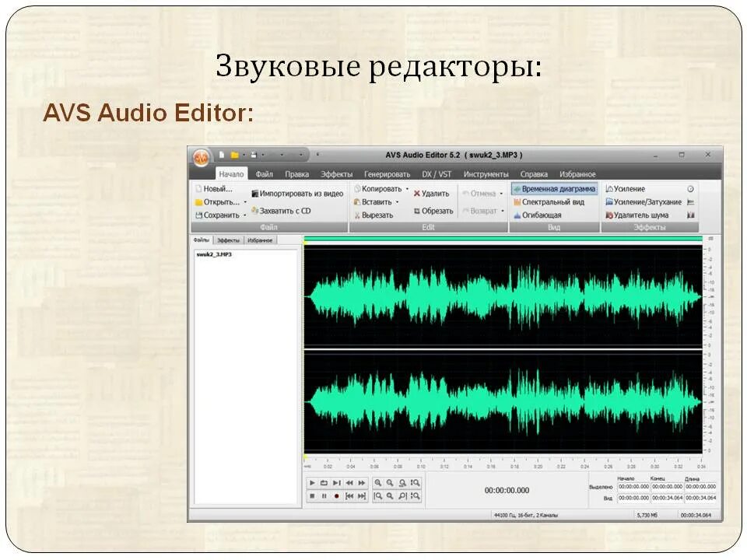Switch to Избранное tab in side panel
The image size is (747, 560).
click(x=260, y=240)
